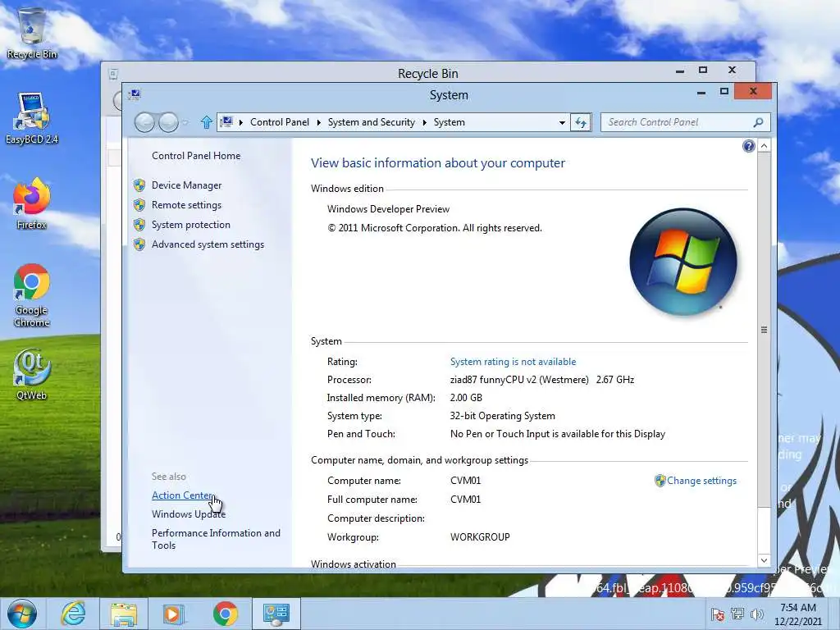
Task: Open the Action Center link
Action: point(183,495)
